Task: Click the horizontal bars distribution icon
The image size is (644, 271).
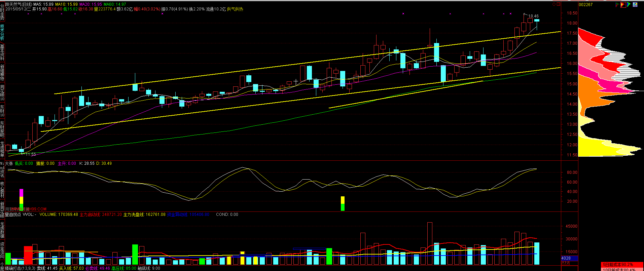Action: (x=617, y=5)
